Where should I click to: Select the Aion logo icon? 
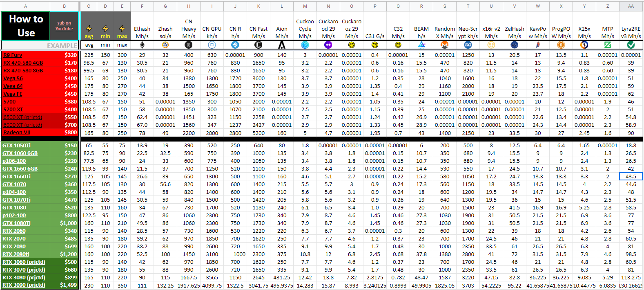point(282,45)
